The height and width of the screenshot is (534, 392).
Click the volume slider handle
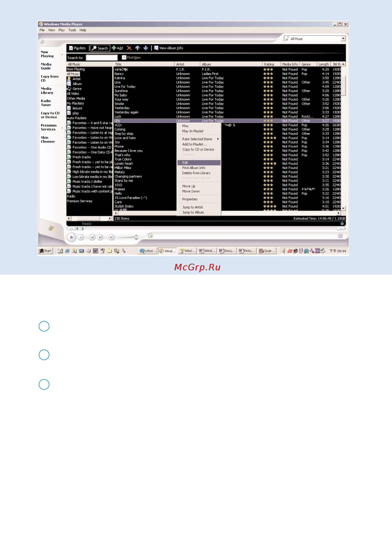tap(136, 237)
